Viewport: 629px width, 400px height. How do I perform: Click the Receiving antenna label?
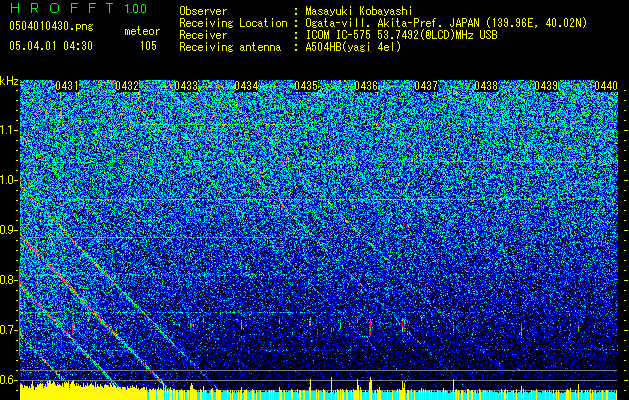[x=230, y=47]
